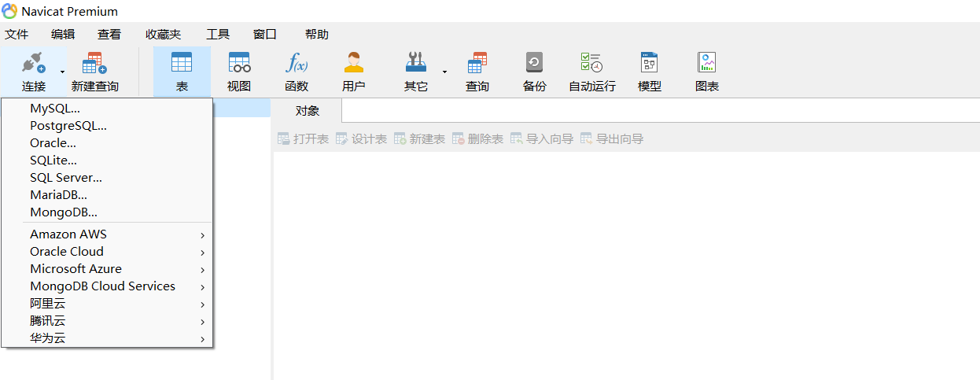
Task: Open the 查看 (View) menu
Action: pyautogui.click(x=109, y=34)
